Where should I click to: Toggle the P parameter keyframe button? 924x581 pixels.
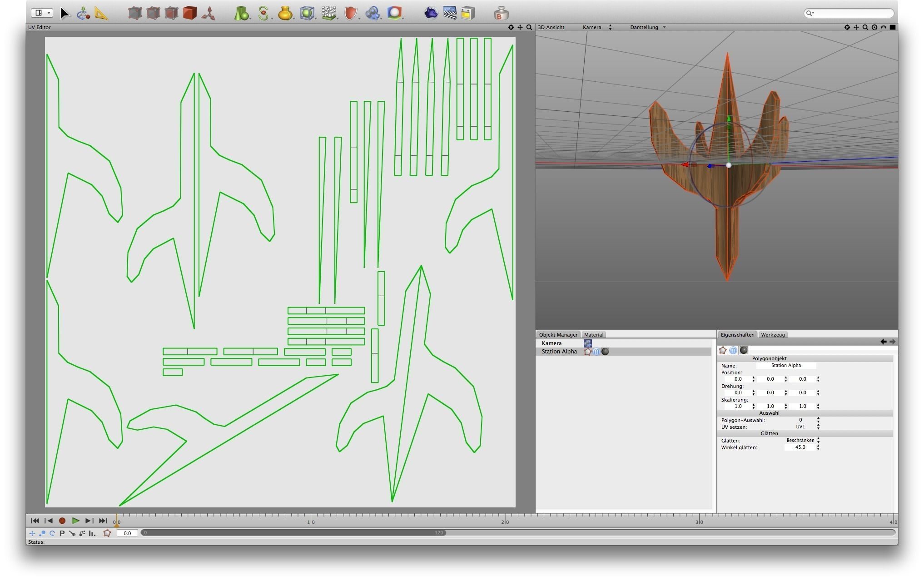62,533
